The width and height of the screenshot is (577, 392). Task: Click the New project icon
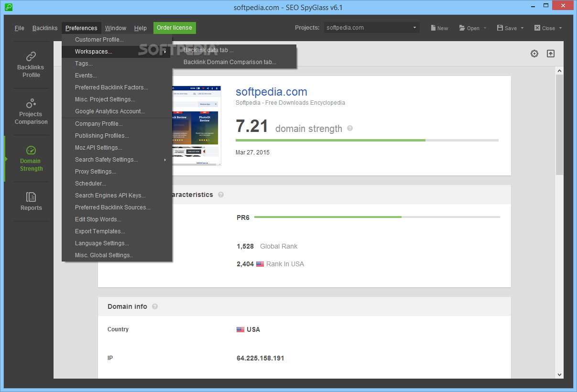433,28
